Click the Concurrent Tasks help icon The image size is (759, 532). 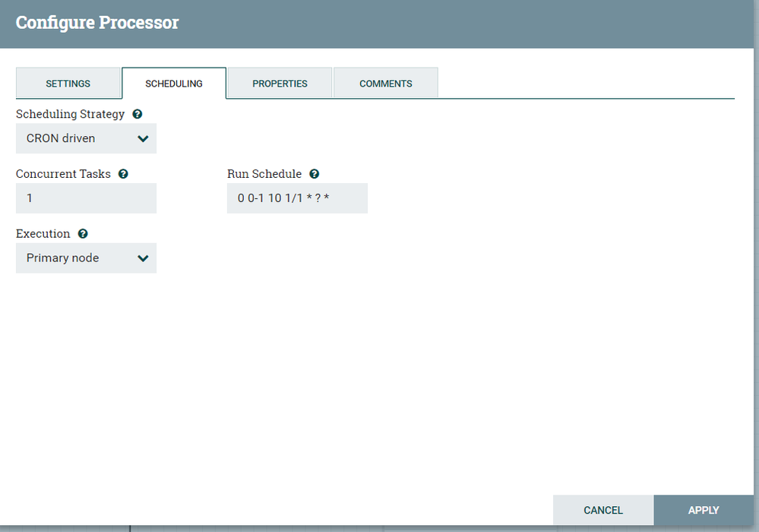pos(123,173)
